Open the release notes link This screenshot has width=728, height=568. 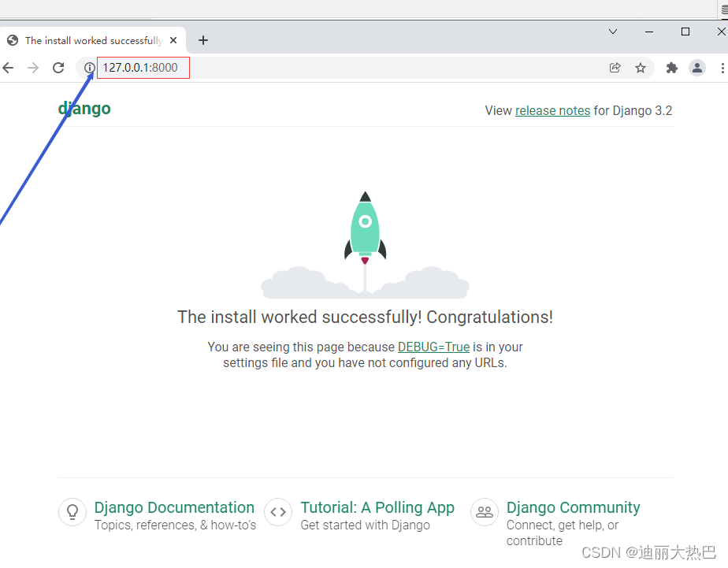[x=552, y=110]
